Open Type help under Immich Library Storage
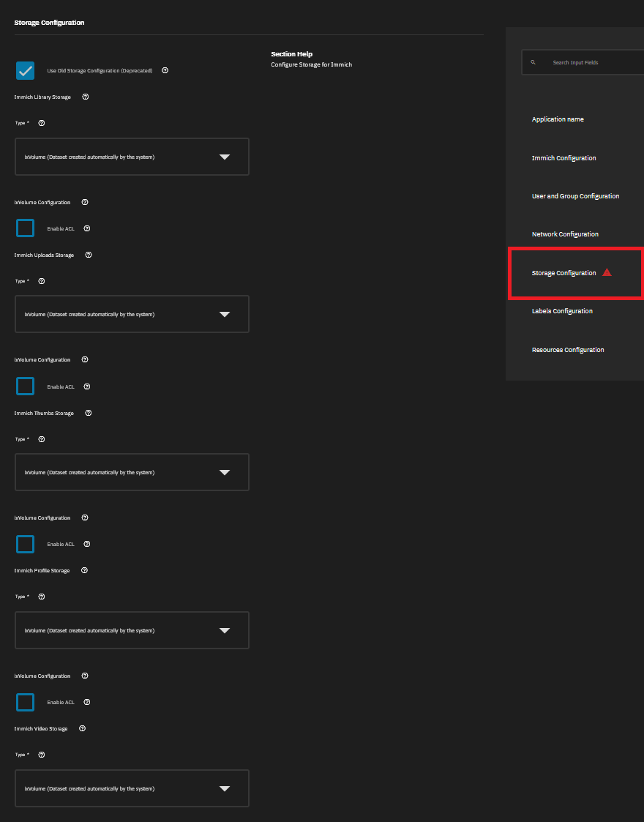Viewport: 644px width, 822px height. click(x=42, y=123)
